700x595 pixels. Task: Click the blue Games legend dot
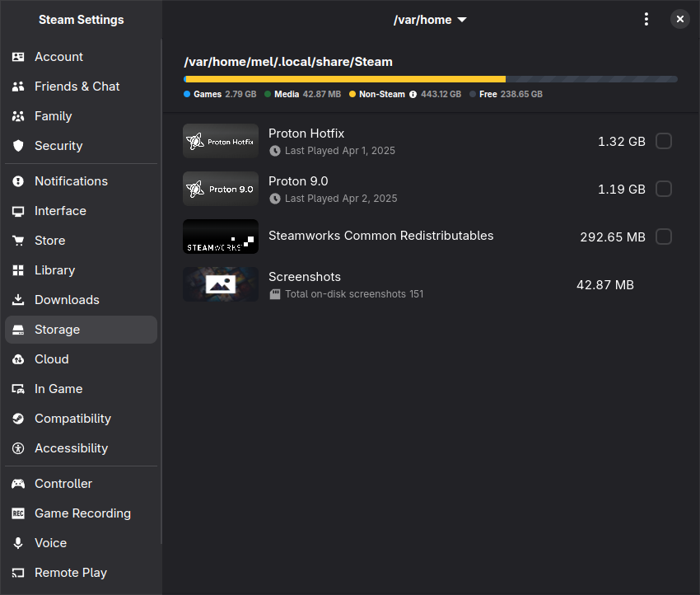point(187,94)
